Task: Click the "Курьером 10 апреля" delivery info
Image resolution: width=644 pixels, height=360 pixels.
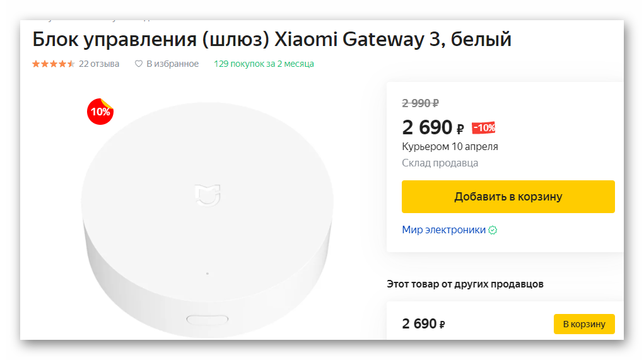Action: tap(450, 147)
